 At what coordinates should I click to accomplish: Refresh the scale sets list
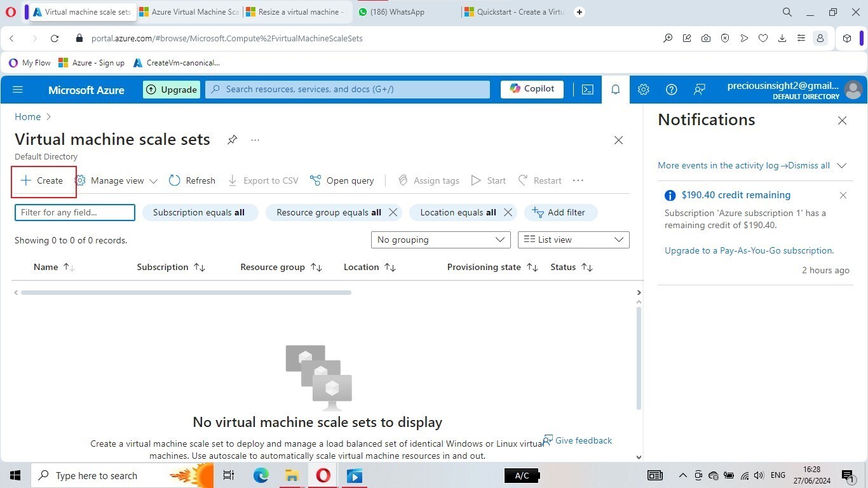tap(192, 180)
